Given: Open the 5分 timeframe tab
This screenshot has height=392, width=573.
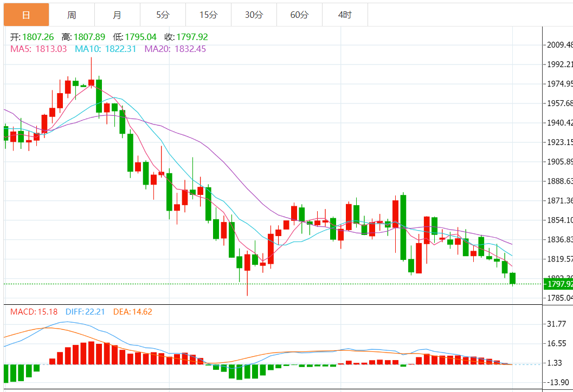Looking at the screenshot, I should click(163, 15).
